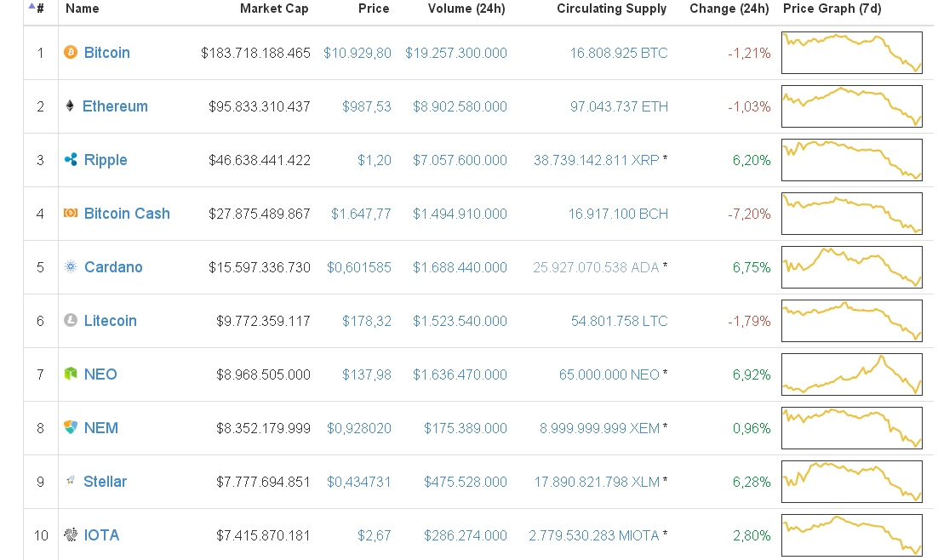Click IOTA price $2,67
Screen dimensions: 938x560
374,535
